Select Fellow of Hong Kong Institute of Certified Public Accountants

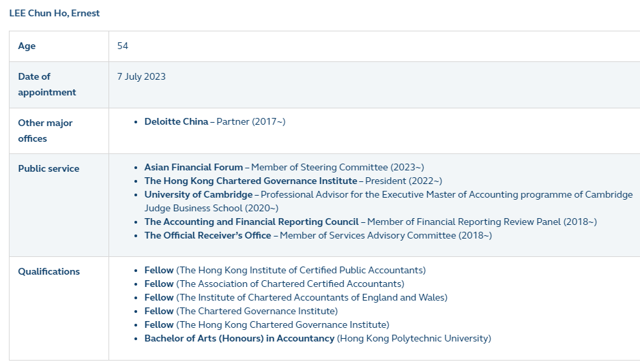[x=285, y=270]
